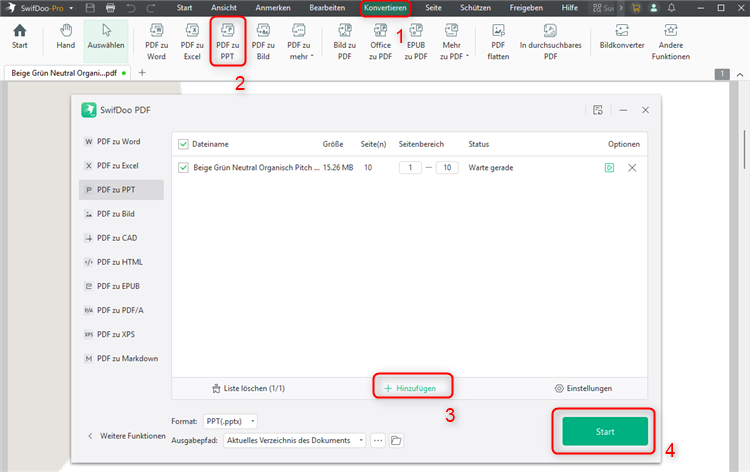Open the Start menu tab

point(184,8)
